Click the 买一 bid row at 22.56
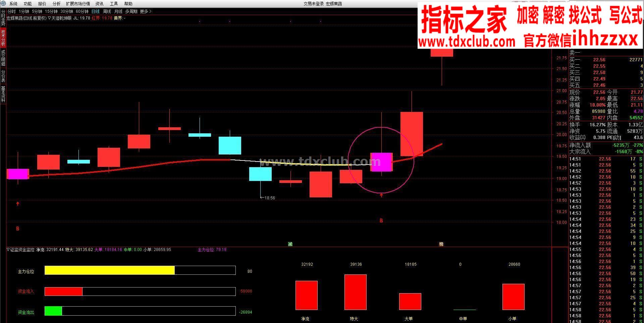This screenshot has height=323, width=644. 606,60
